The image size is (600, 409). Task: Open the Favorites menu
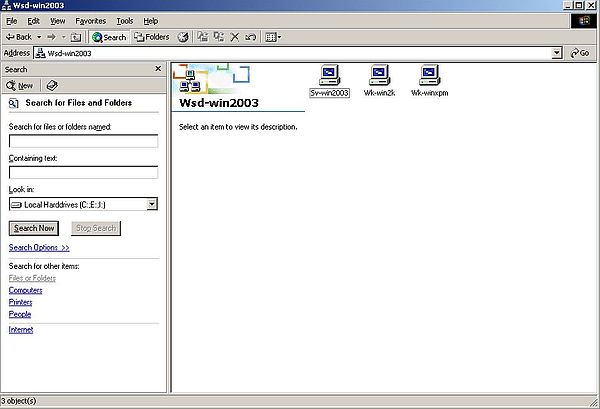[x=90, y=20]
